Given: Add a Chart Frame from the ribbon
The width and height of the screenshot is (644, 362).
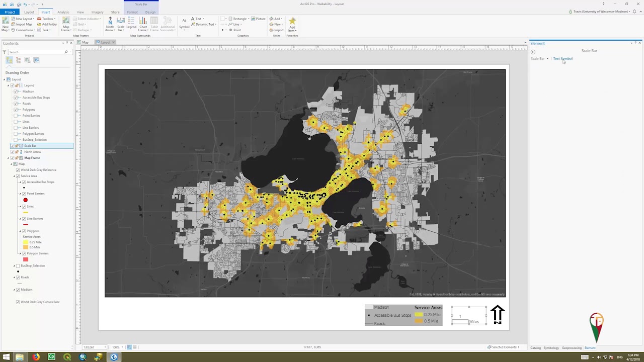Looking at the screenshot, I should point(143,24).
